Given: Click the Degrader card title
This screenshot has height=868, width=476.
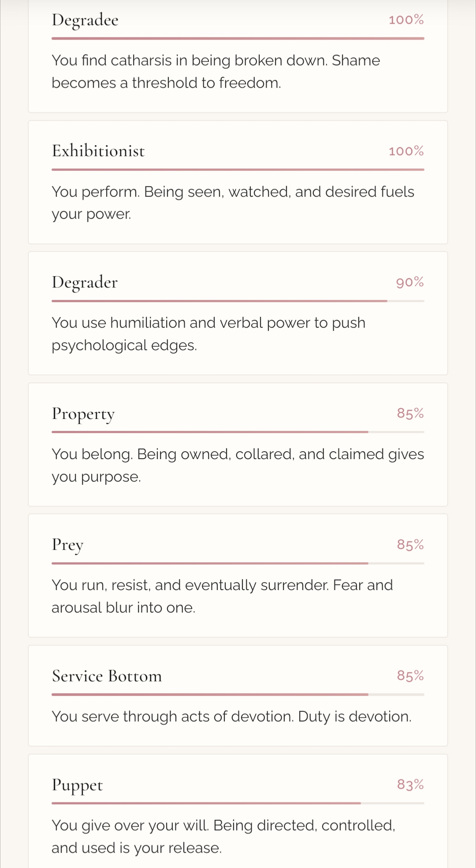Looking at the screenshot, I should click(x=85, y=282).
